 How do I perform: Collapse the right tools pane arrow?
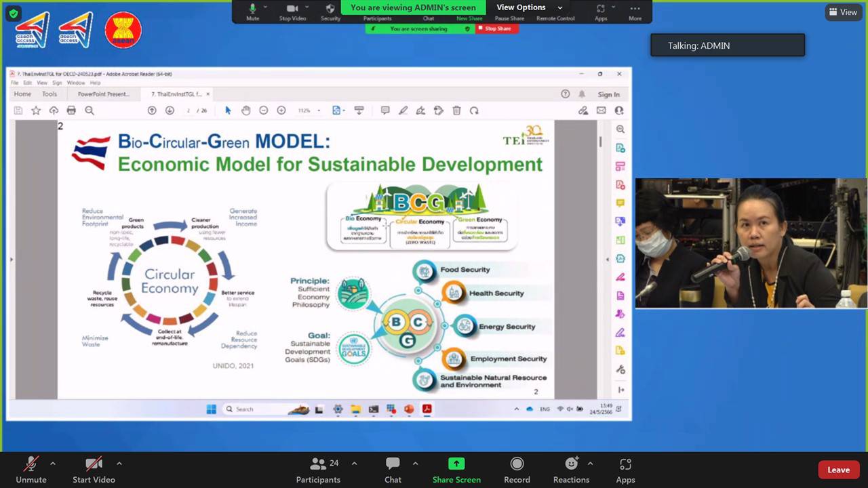tap(608, 260)
